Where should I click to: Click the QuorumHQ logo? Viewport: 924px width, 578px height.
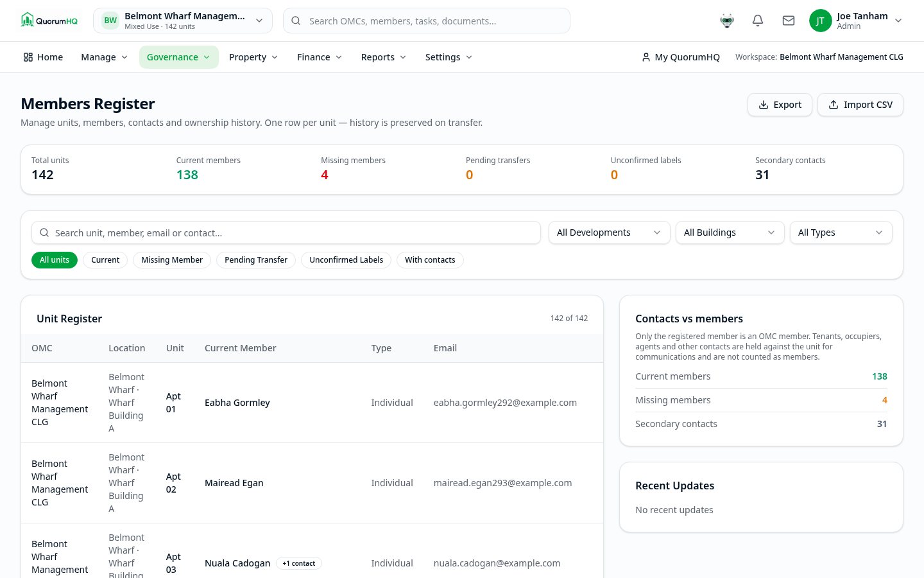coord(49,21)
